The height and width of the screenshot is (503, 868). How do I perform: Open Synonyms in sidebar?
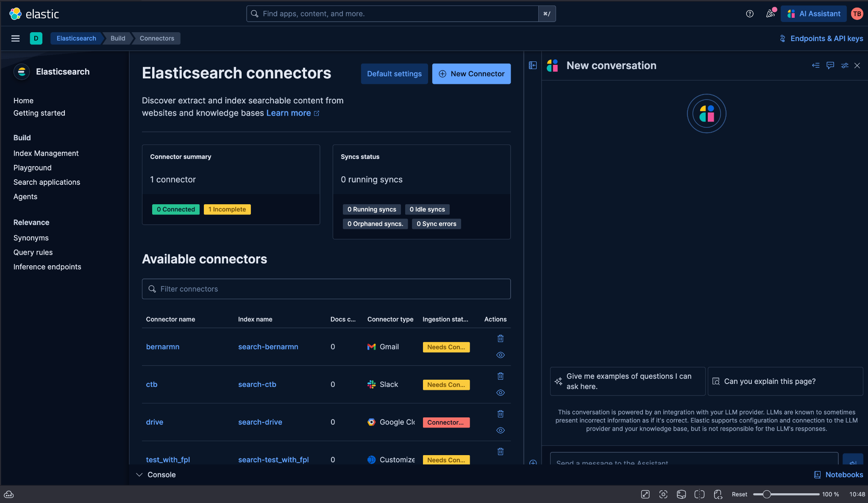coord(31,238)
